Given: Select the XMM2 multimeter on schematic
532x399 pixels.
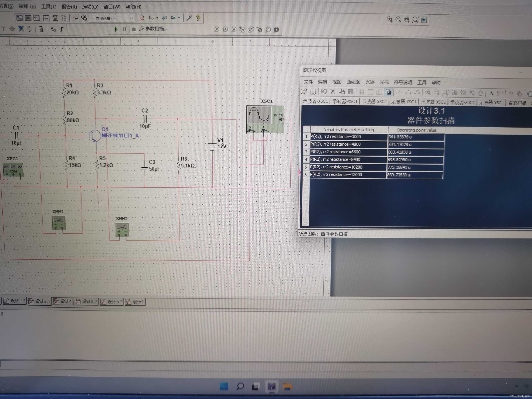Looking at the screenshot, I should (122, 230).
